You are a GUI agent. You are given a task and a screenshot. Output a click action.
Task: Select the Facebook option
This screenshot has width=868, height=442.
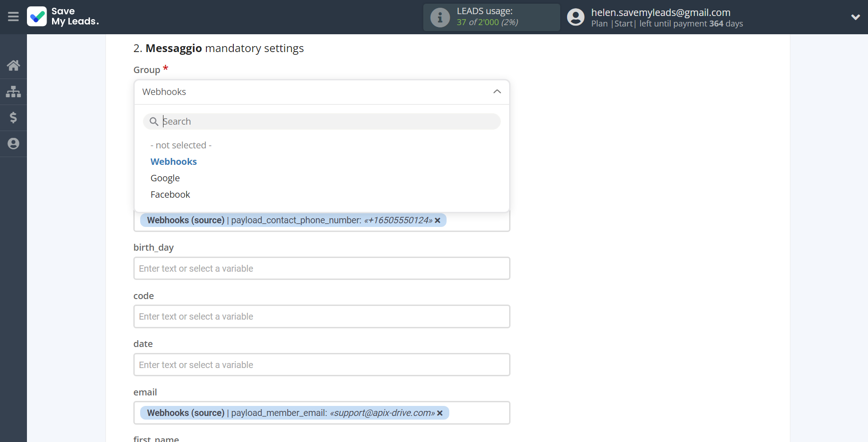click(x=170, y=195)
